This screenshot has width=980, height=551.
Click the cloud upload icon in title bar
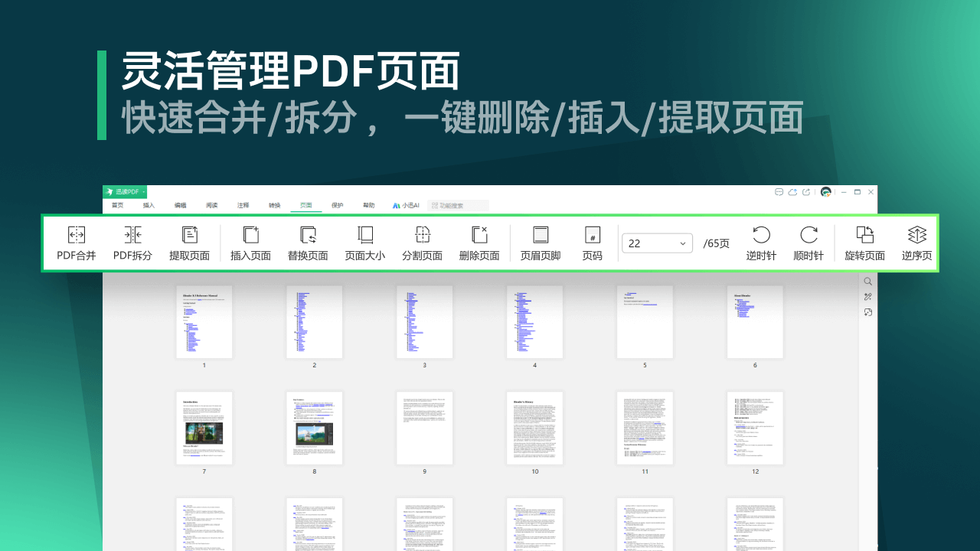[x=792, y=191]
